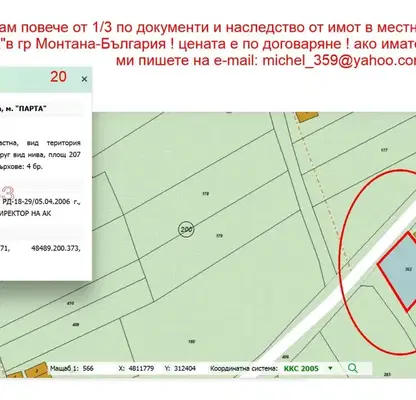The height and width of the screenshot is (400, 416).
Task: Select the orange building at map bottom-left
Action: click(x=36, y=371)
